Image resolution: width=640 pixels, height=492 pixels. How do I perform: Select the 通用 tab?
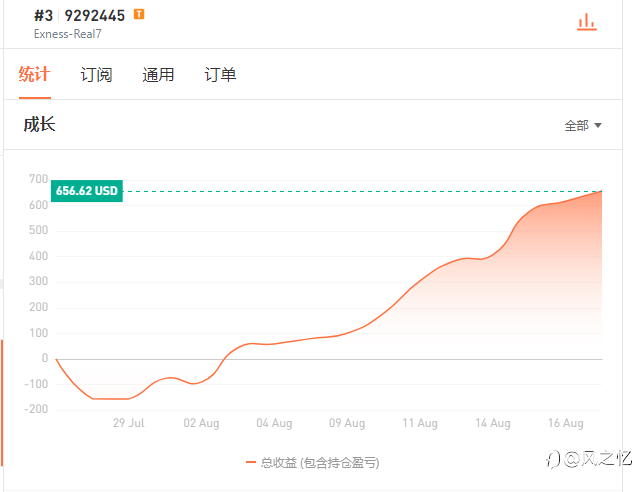coord(158,74)
